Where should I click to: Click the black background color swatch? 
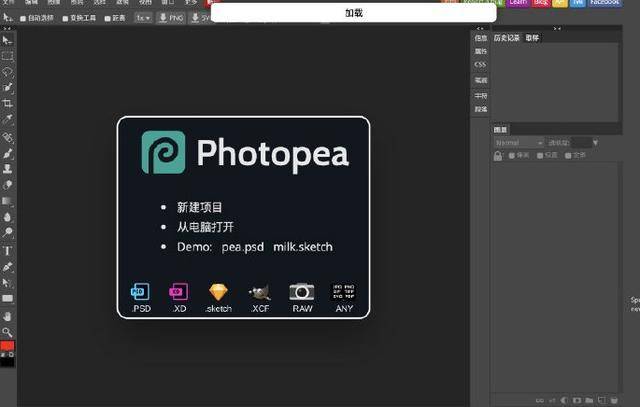click(x=8, y=363)
